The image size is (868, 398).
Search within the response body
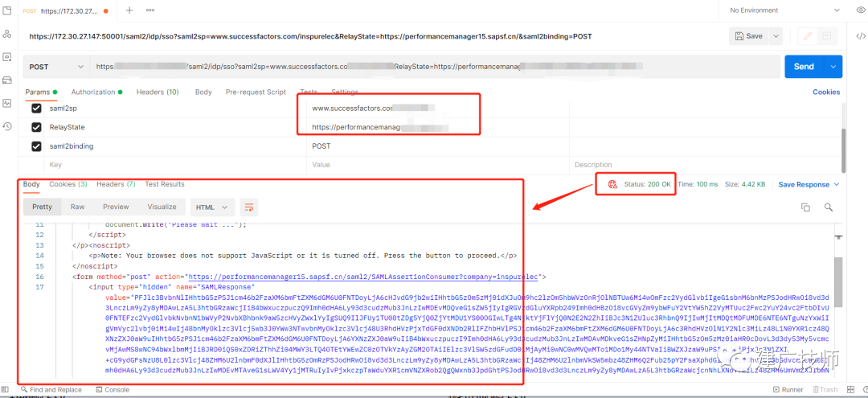pyautogui.click(x=828, y=207)
